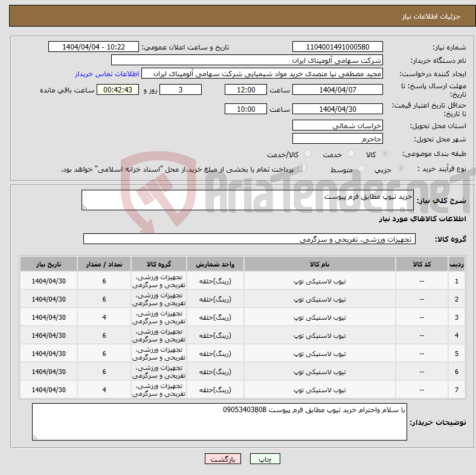
Task: Click the response deadline date 1404/04/07
Action: pyautogui.click(x=337, y=90)
